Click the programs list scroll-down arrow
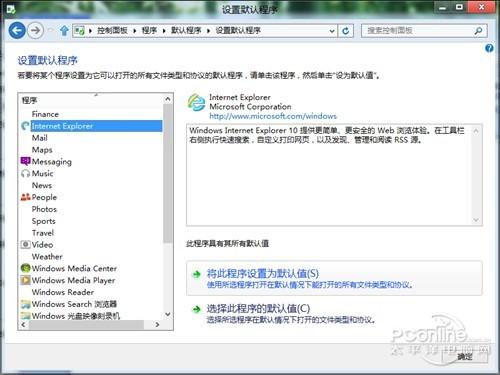The width and height of the screenshot is (500, 375). (168, 314)
